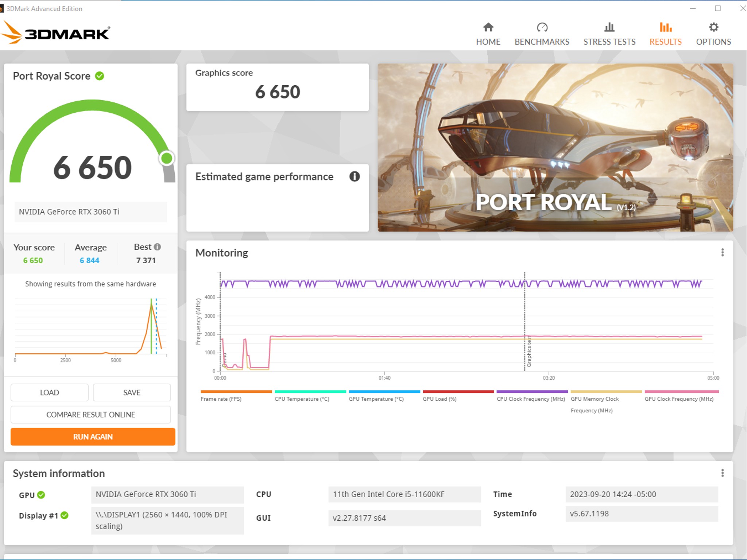Click the green check icon next to GPU
Screen dimensions: 747x560
[x=41, y=495]
